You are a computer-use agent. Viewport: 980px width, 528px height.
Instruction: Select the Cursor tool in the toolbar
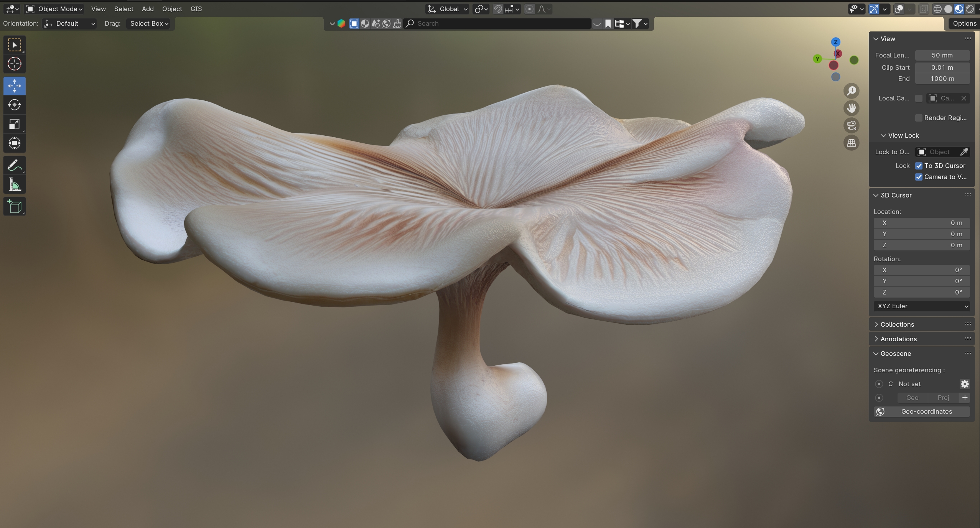tap(15, 64)
